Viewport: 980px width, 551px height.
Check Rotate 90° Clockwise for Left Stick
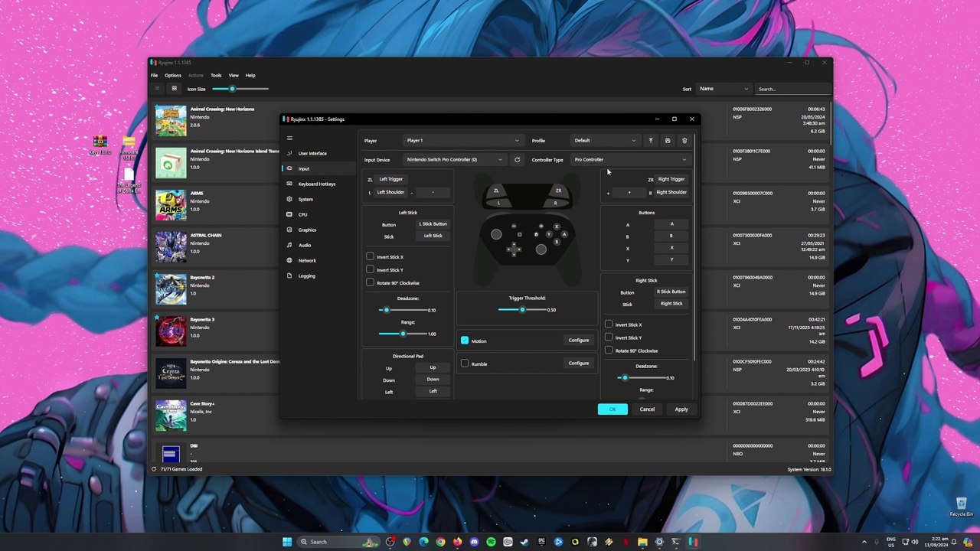coord(371,282)
